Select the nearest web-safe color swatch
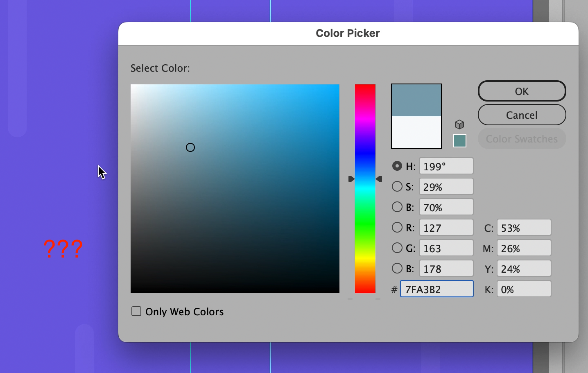Viewport: 588px width, 373px height. click(459, 140)
